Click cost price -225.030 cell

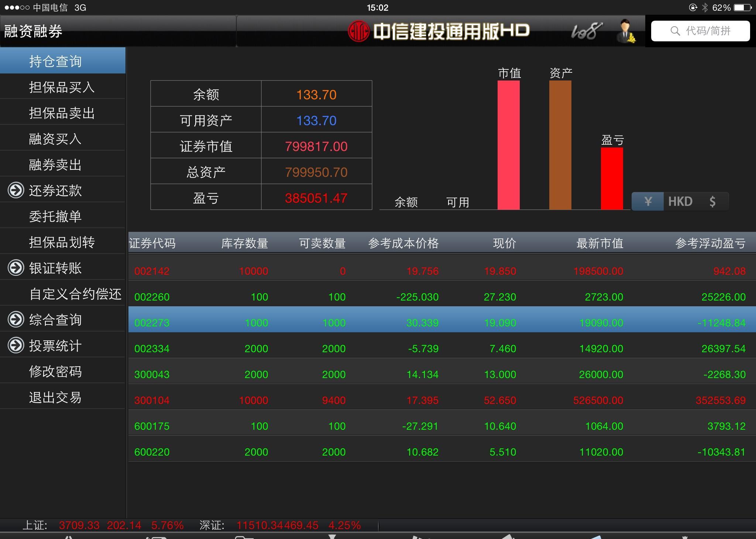coord(417,297)
